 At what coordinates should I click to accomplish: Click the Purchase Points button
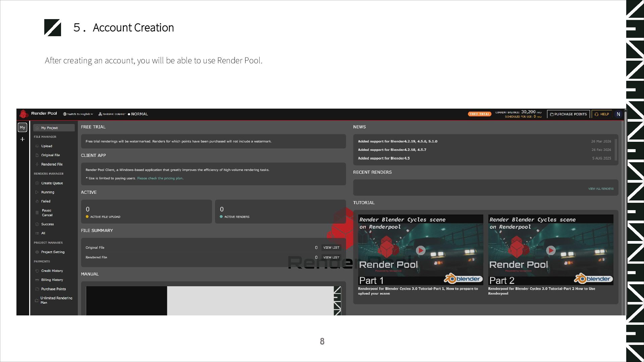pyautogui.click(x=568, y=114)
